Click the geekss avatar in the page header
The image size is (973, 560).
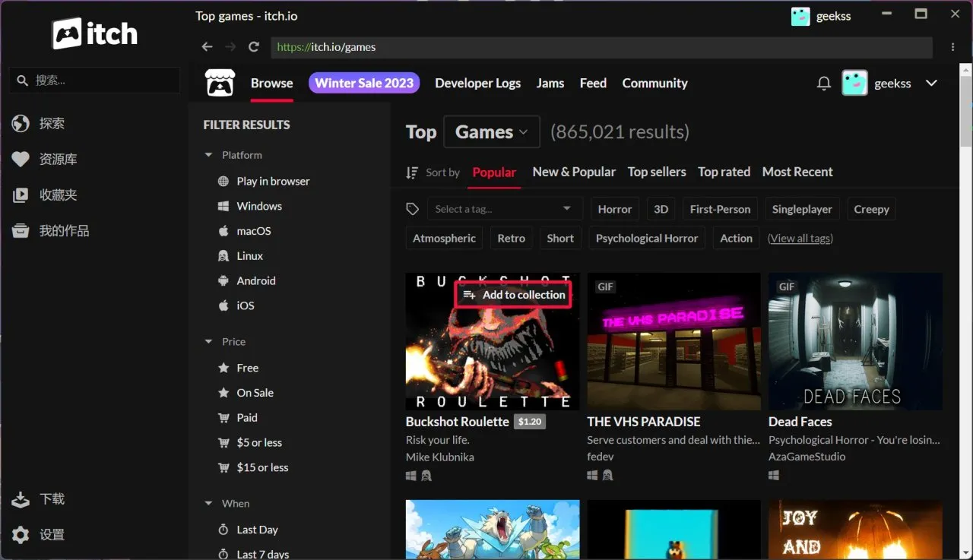[854, 83]
